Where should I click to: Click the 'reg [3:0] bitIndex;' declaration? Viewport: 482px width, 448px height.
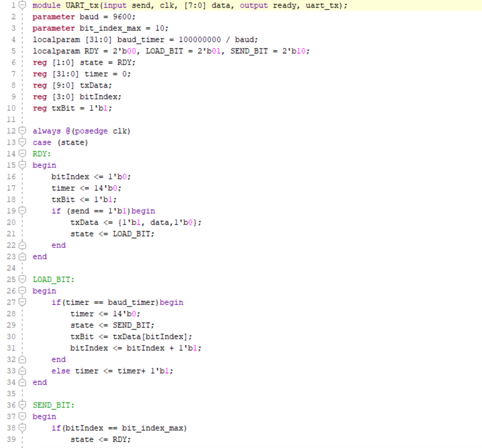(x=77, y=97)
